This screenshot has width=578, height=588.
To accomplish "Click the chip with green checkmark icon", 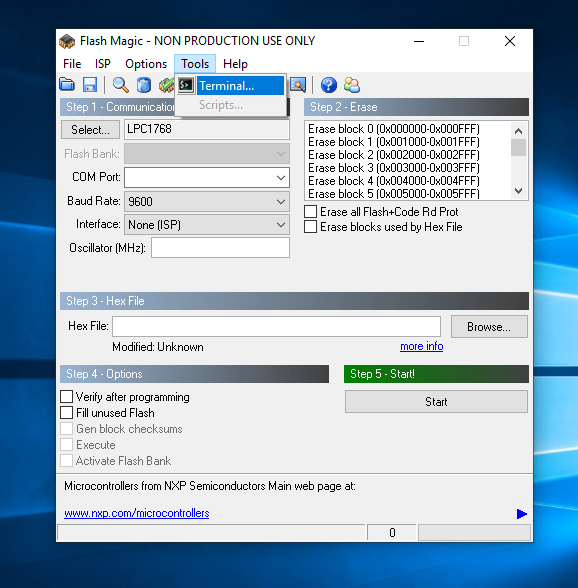I will tap(166, 85).
